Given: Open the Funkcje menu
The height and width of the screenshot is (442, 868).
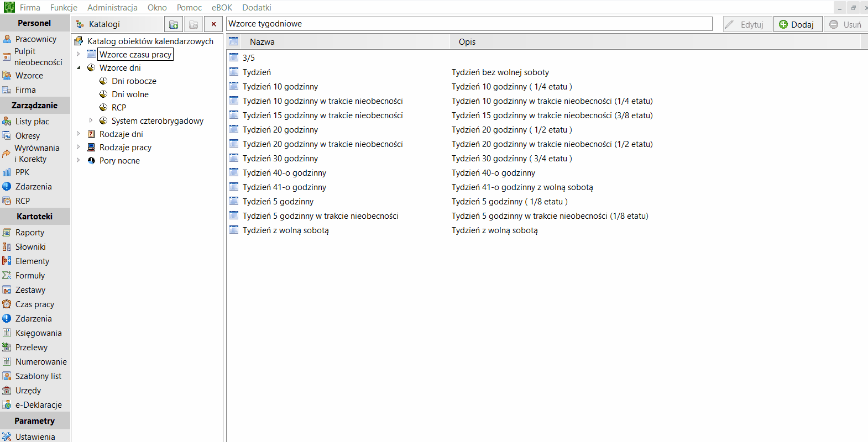Looking at the screenshot, I should (x=64, y=8).
